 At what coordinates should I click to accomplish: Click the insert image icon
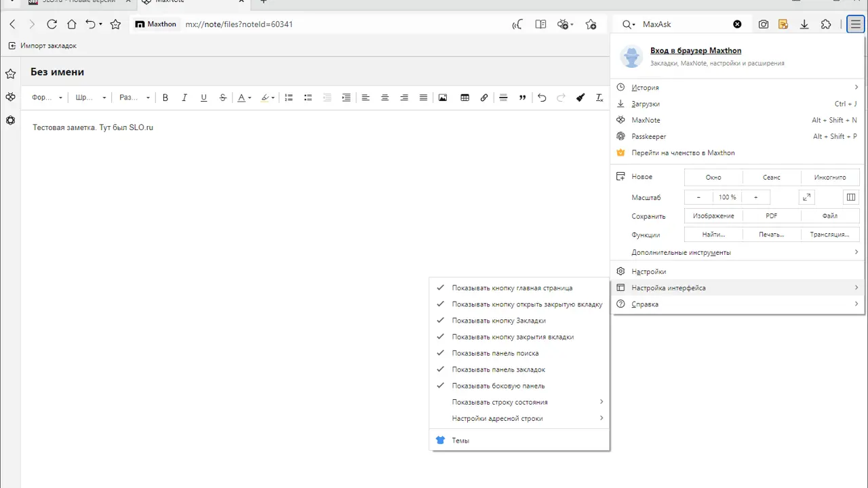pos(443,98)
